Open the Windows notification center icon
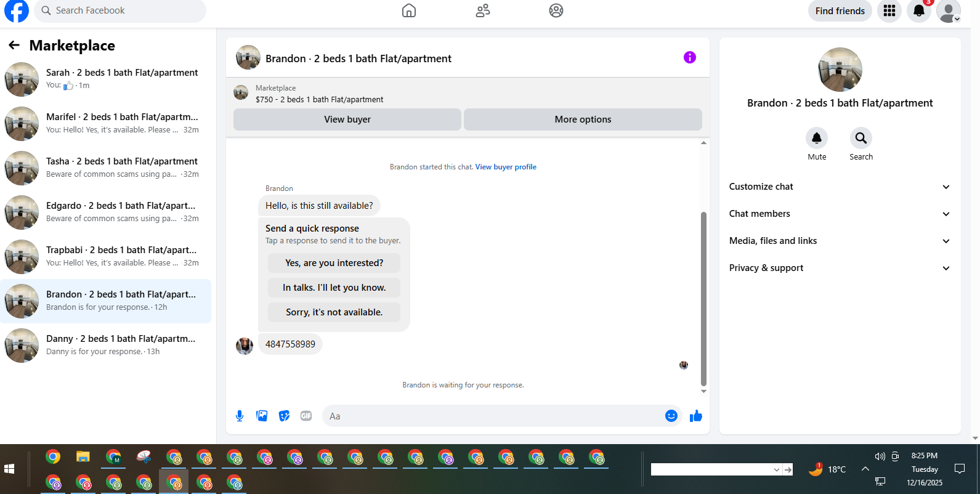This screenshot has width=980, height=494. [x=959, y=469]
